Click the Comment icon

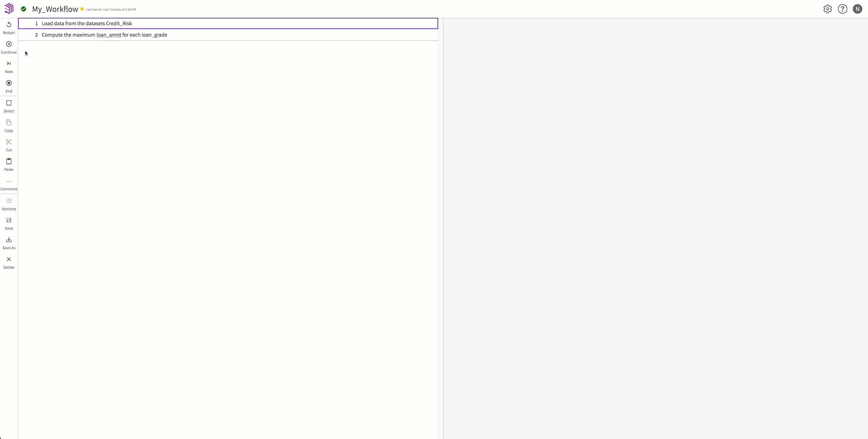point(9,181)
